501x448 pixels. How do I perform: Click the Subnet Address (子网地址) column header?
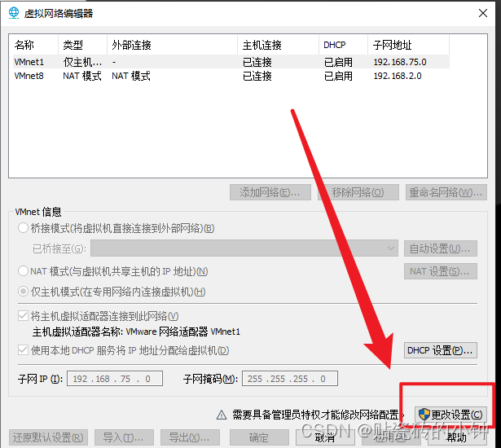point(409,45)
